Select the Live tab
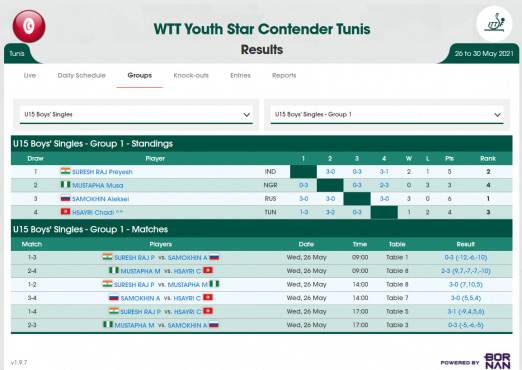Viewport: 522px width, 370px height. click(x=30, y=75)
